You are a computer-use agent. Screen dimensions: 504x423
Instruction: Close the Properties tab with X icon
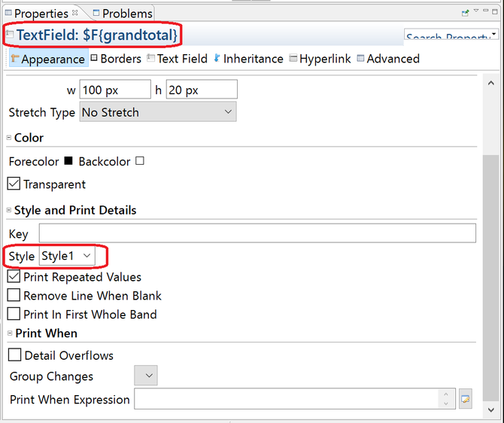click(75, 13)
